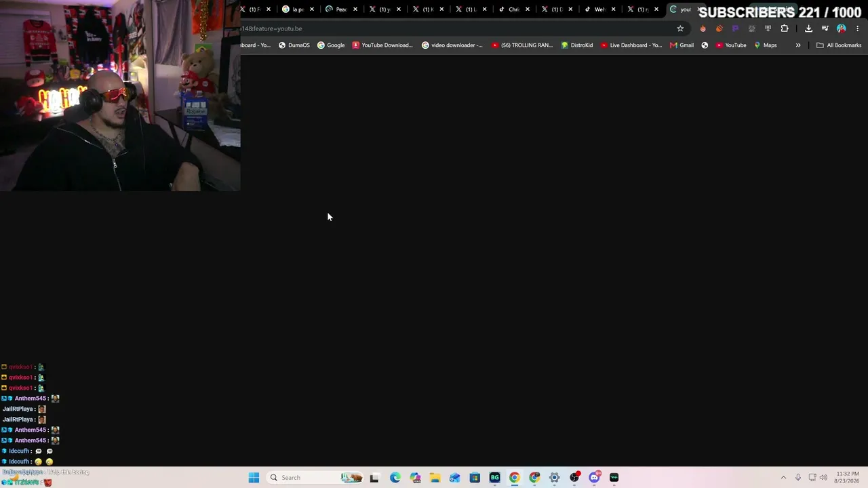The width and height of the screenshot is (868, 488).
Task: Close the 'Chri' tab
Action: [x=528, y=9]
